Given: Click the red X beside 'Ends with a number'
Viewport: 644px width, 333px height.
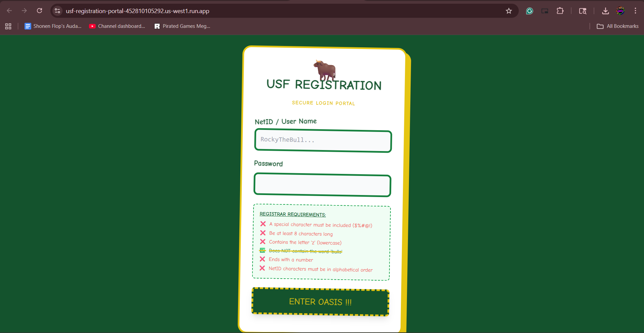Looking at the screenshot, I should pyautogui.click(x=263, y=259).
